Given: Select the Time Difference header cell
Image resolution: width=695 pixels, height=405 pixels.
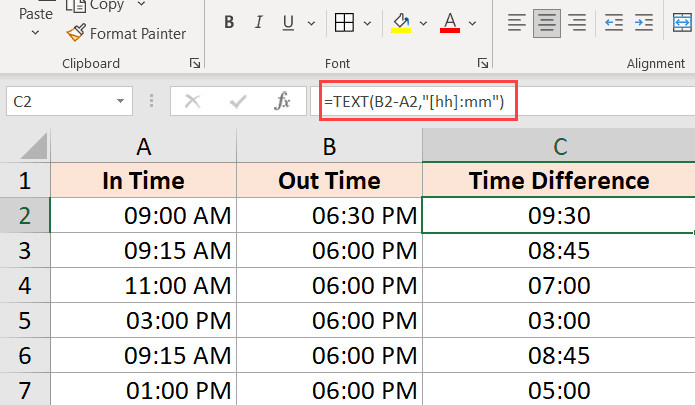Looking at the screenshot, I should 560,181.
